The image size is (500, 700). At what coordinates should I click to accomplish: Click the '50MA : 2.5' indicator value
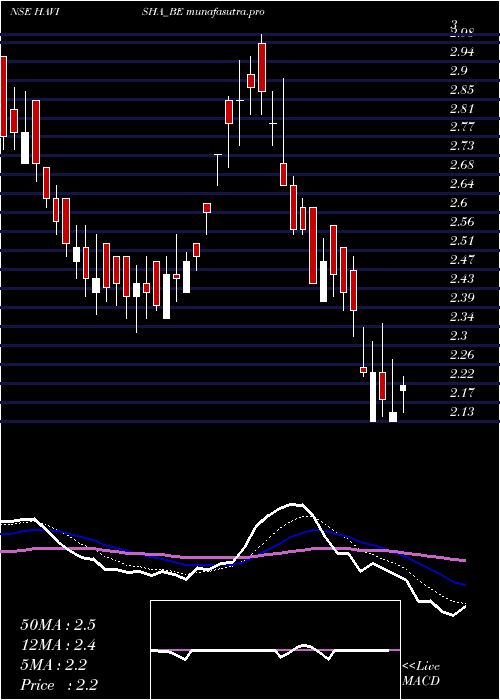(58, 625)
